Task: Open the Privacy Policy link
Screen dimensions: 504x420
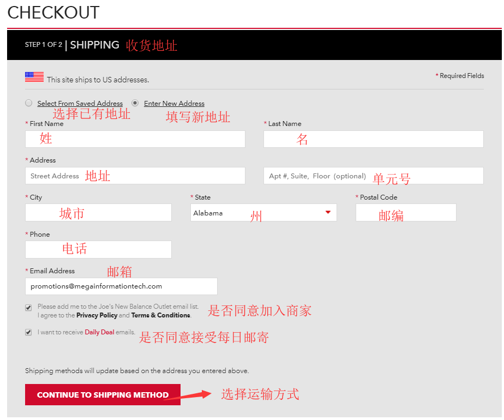Action: (x=97, y=315)
